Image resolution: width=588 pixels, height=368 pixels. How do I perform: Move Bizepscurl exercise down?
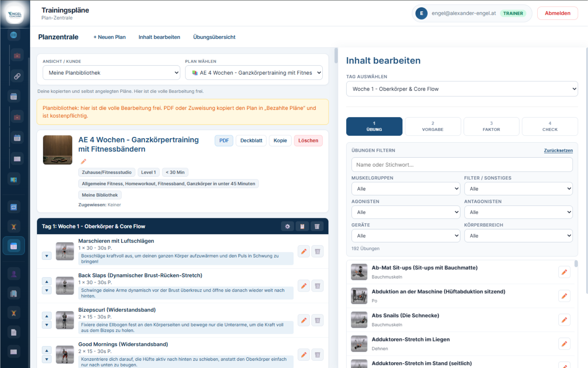tap(47, 324)
